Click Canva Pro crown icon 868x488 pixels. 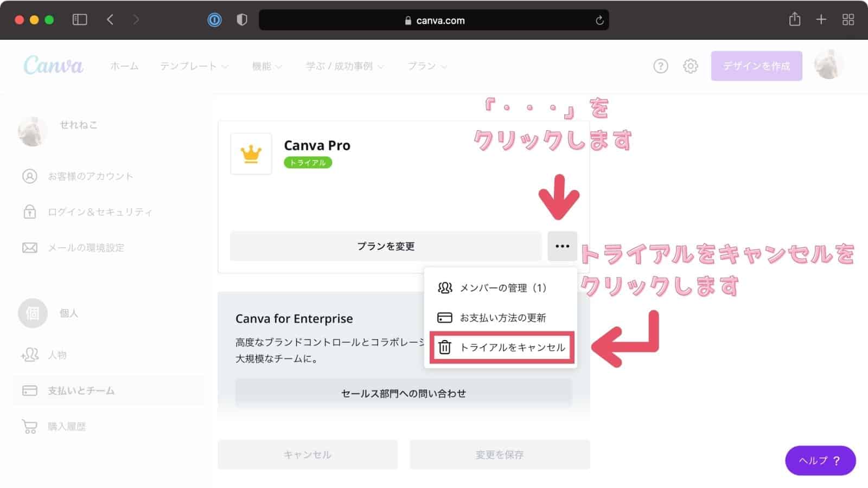[251, 154]
